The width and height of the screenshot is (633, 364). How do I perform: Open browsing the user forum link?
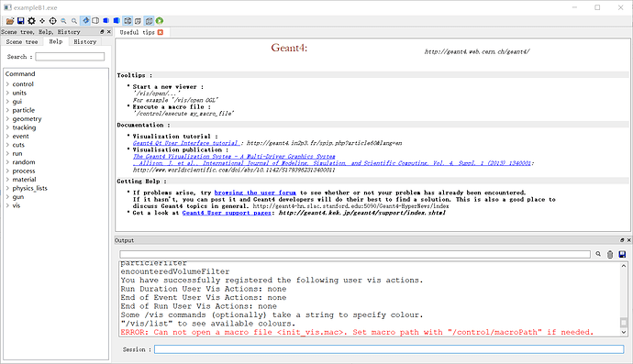[x=255, y=193]
